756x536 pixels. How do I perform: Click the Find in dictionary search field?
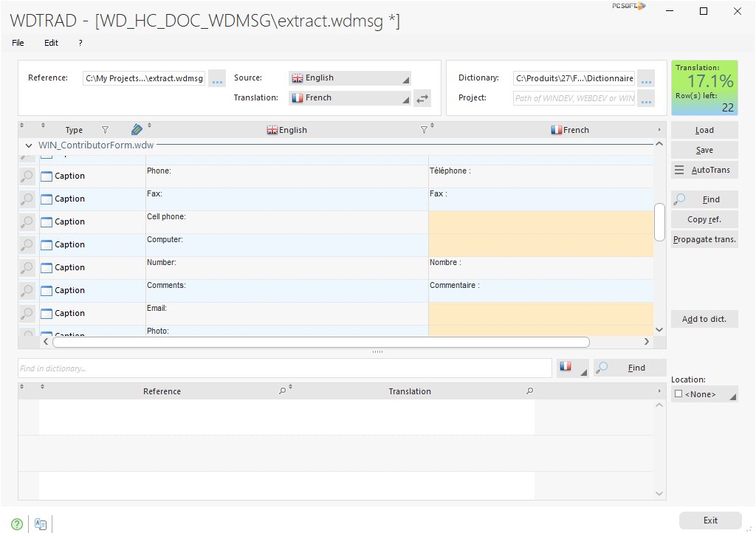tap(285, 368)
